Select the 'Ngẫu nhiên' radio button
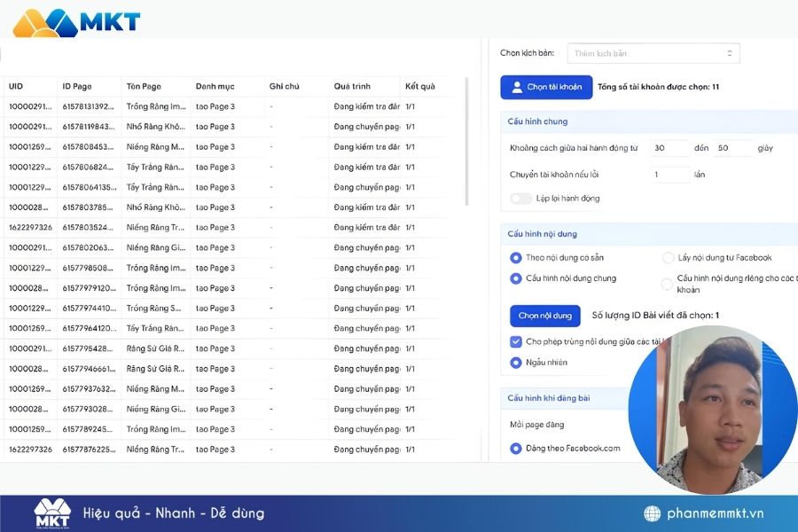The height and width of the screenshot is (532, 798). click(x=515, y=362)
